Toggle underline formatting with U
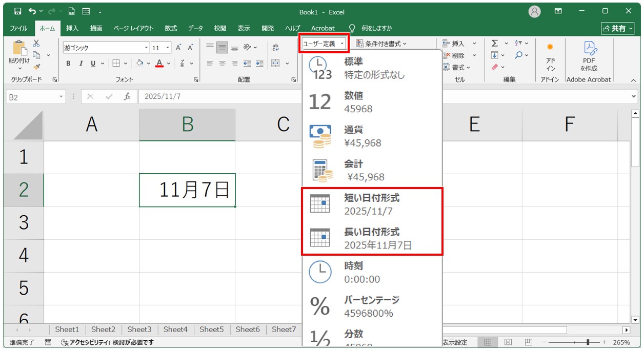Screen dimensions: 644x351 pyautogui.click(x=92, y=64)
